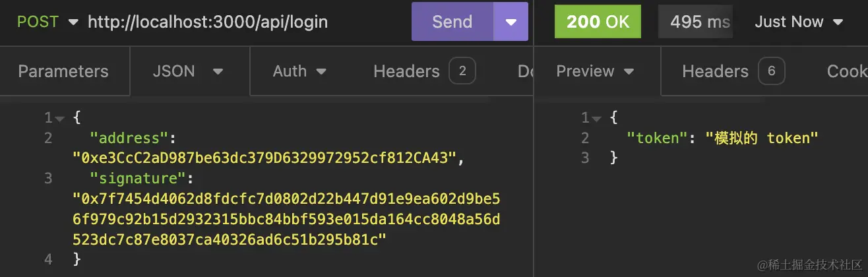
Task: Open the request Headers tab
Action: click(x=406, y=71)
